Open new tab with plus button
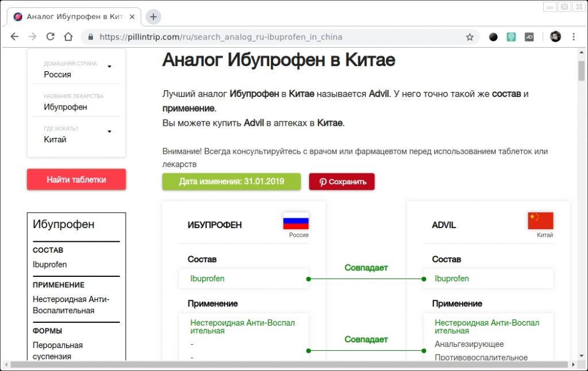The width and height of the screenshot is (588, 371). coord(153,17)
